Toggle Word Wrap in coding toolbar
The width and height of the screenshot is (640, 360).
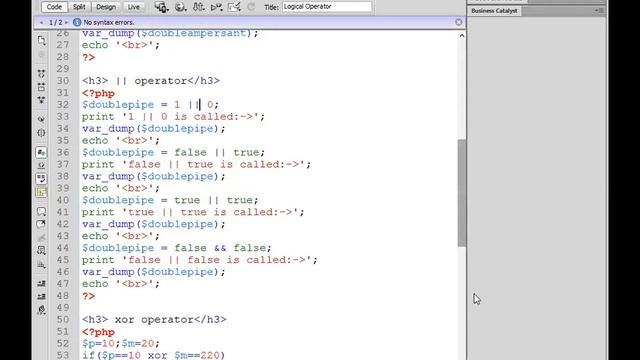click(41, 178)
